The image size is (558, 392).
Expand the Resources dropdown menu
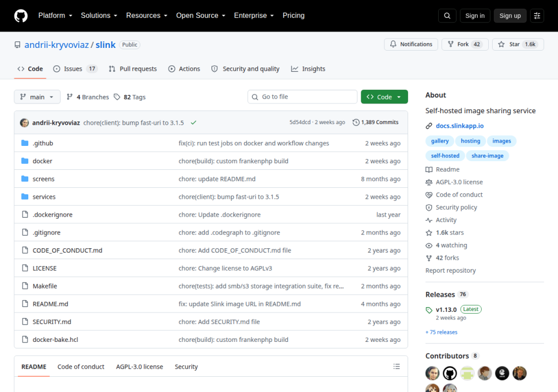[147, 16]
